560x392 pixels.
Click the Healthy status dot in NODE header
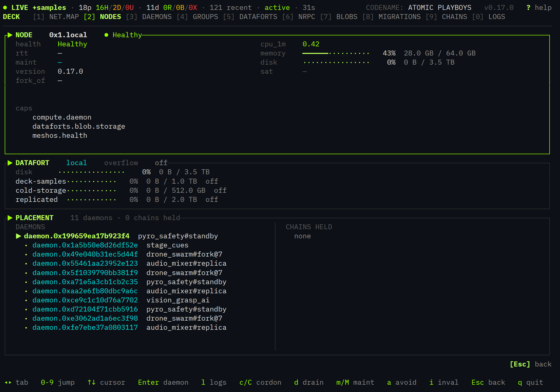(x=106, y=35)
